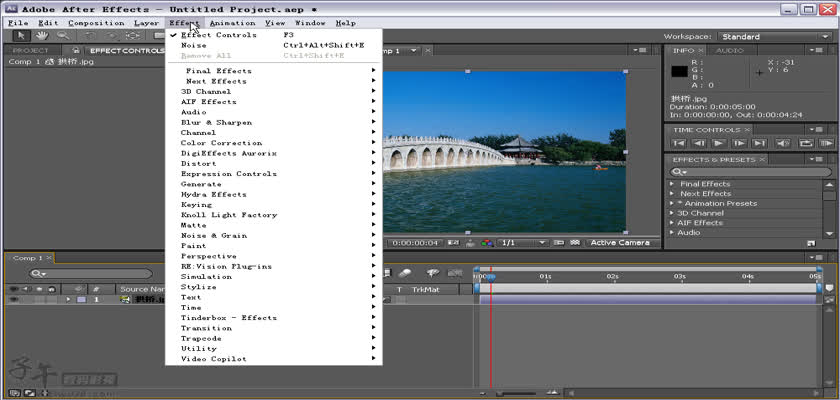Open the Workspace Standard dropdown
Screen dimensions: 840x400
775,36
